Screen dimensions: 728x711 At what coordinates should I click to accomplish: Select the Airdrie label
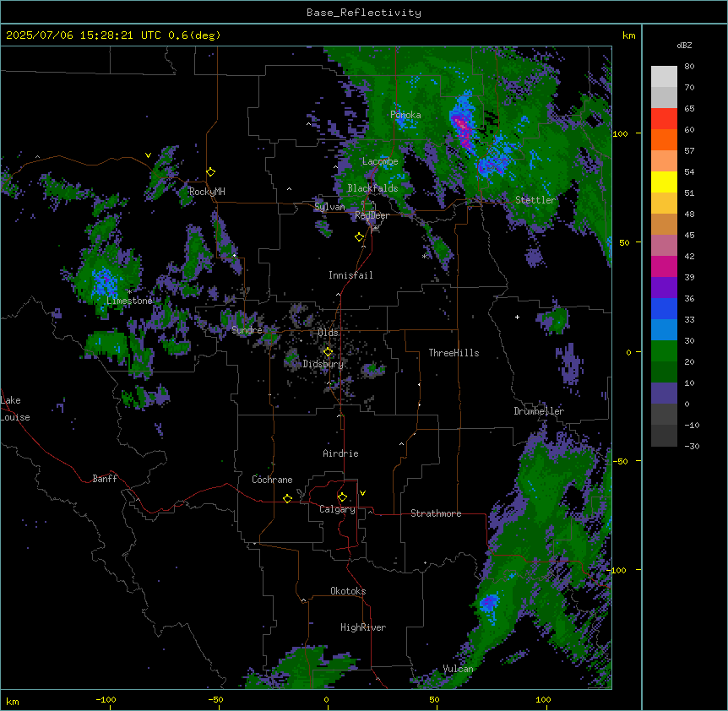point(341,453)
